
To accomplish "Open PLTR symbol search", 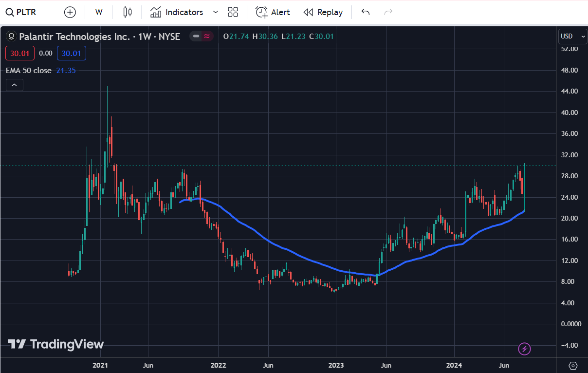I will click(x=21, y=12).
